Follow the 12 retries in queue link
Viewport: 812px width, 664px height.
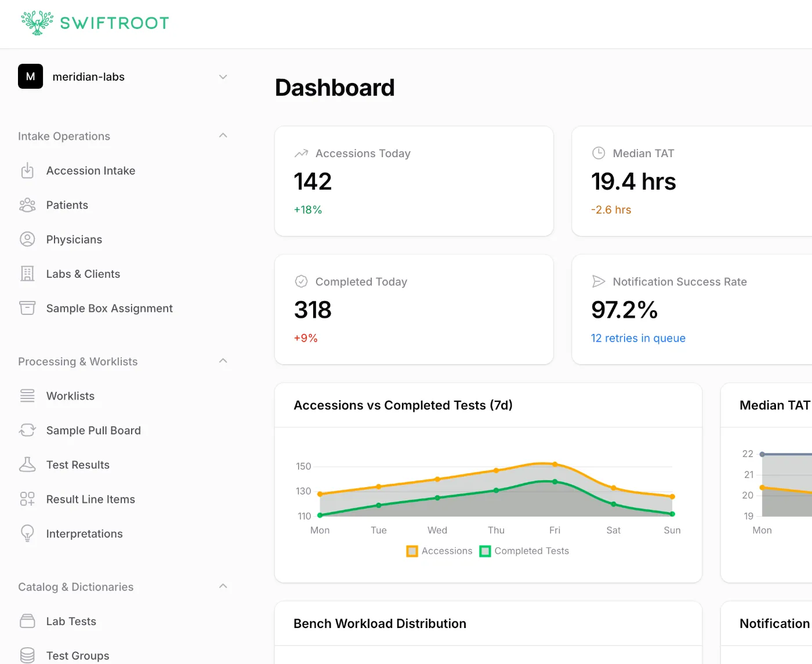(638, 338)
